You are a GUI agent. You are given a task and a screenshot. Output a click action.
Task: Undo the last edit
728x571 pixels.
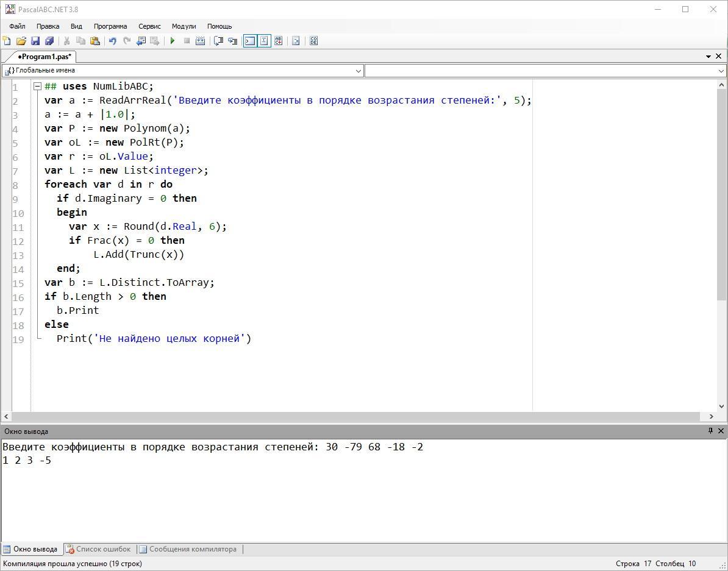112,41
